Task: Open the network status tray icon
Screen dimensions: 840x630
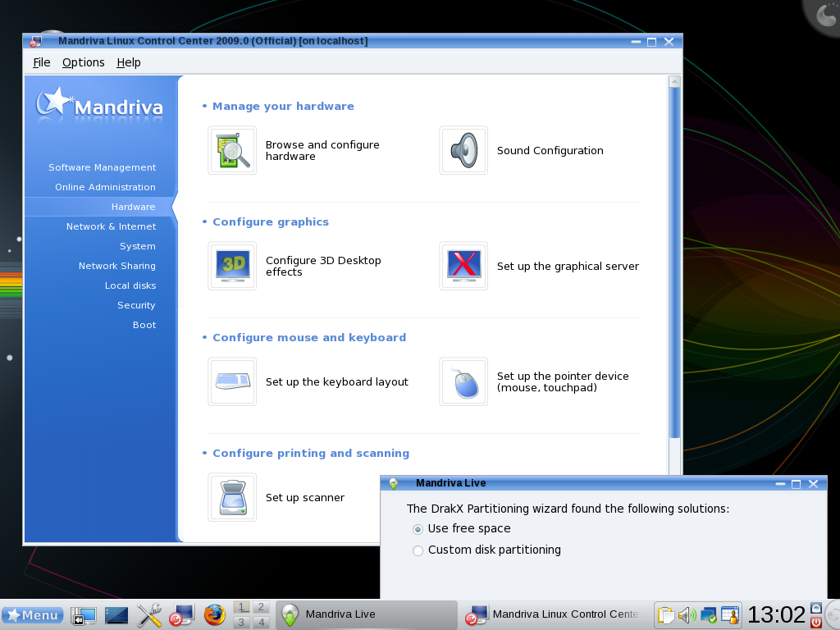Action: click(709, 615)
